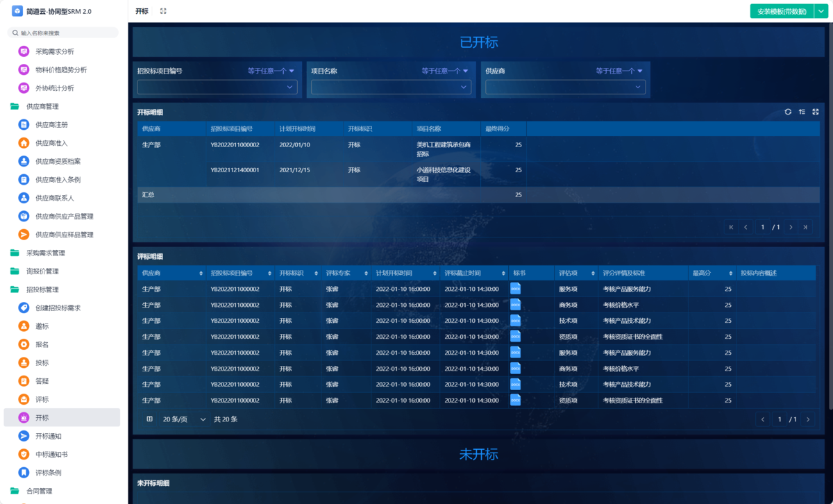Go to next page of 评标明细
This screenshot has height=504, width=833.
808,419
